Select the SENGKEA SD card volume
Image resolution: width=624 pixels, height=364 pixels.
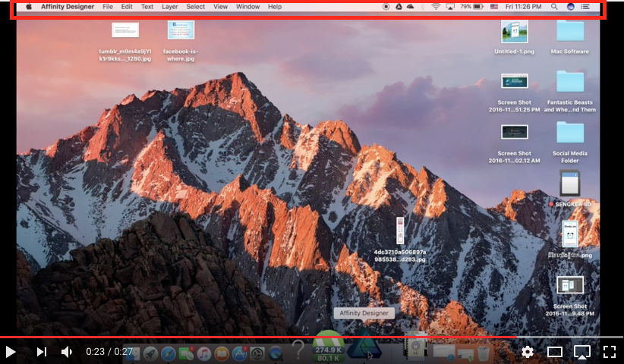pyautogui.click(x=570, y=189)
